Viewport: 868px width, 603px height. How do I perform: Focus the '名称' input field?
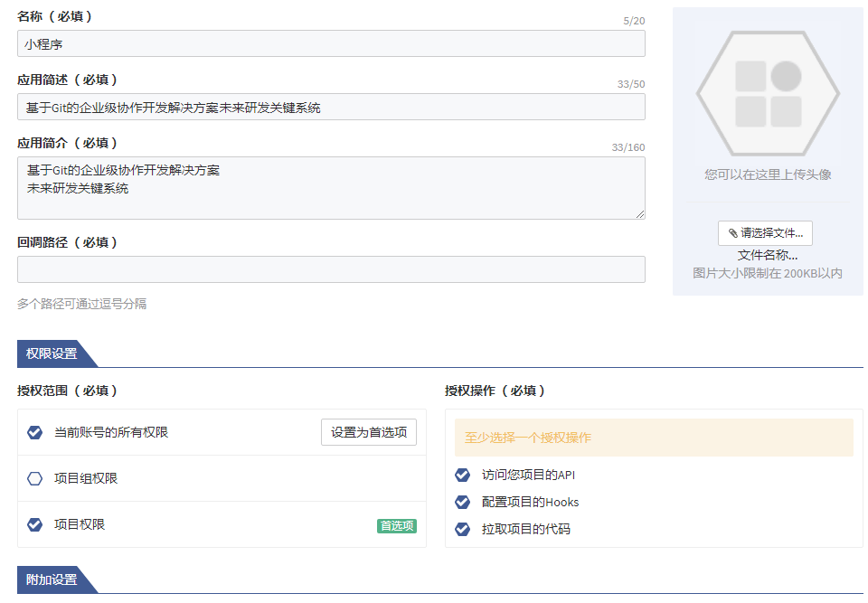[x=331, y=43]
